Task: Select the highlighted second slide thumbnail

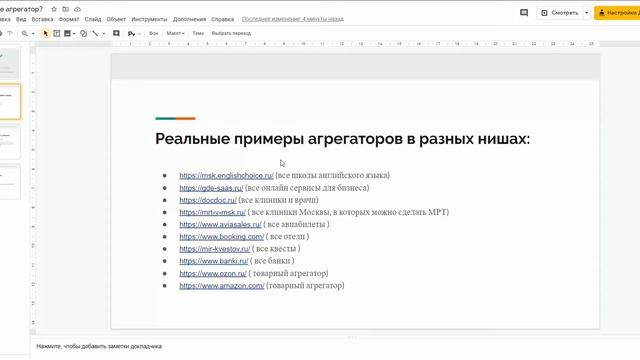Action: [10, 102]
